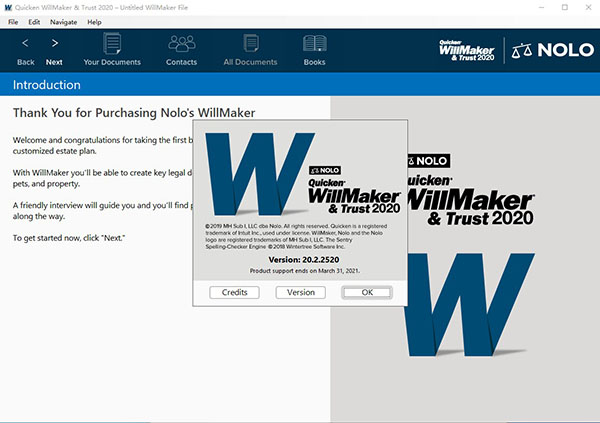Click the Version: 20.2.2520 text

pyautogui.click(x=304, y=260)
